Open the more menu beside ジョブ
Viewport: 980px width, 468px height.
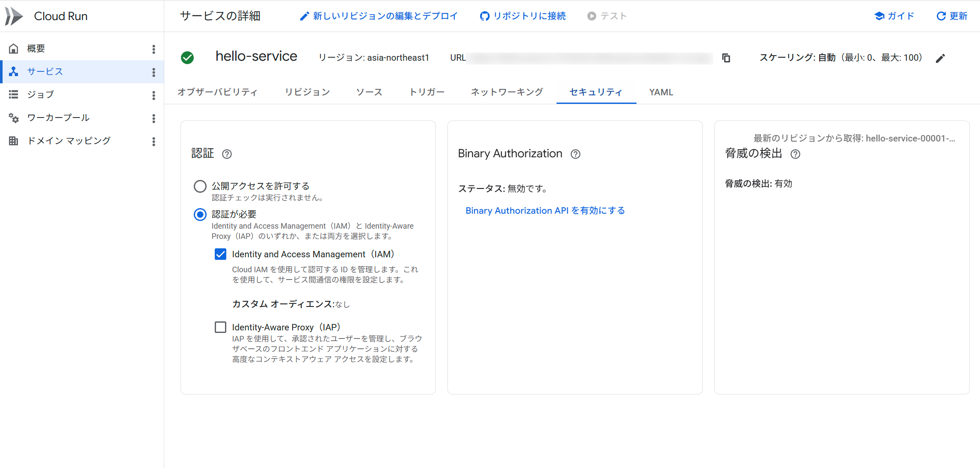(x=154, y=95)
